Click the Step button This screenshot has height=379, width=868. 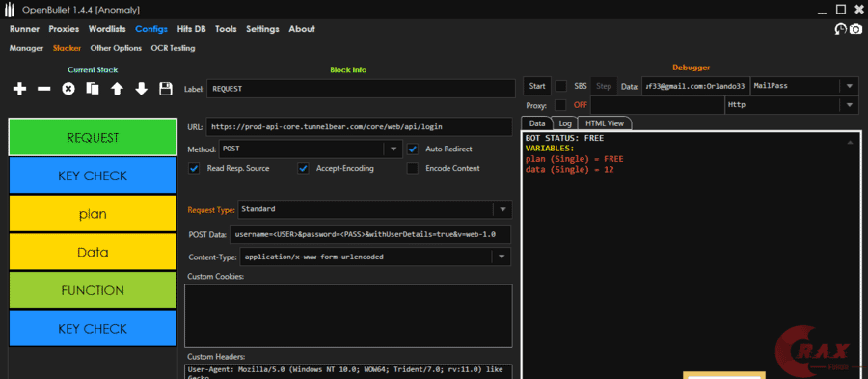coord(604,86)
